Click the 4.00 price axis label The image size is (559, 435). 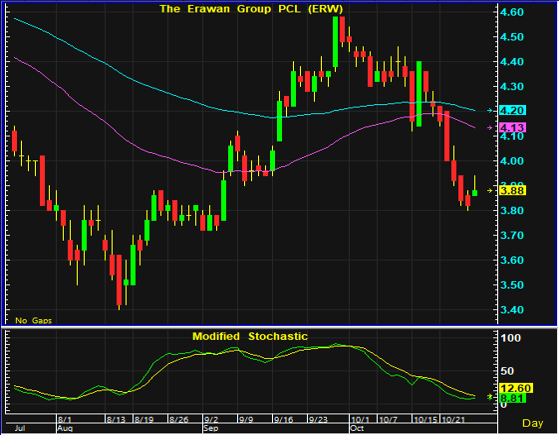(512, 161)
